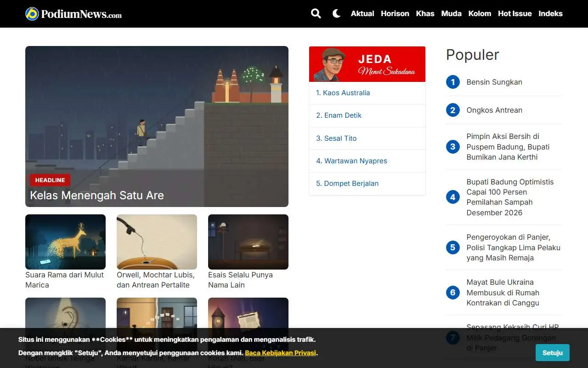Open '4. Wartawan Nyapres' in Jeda

click(x=351, y=161)
